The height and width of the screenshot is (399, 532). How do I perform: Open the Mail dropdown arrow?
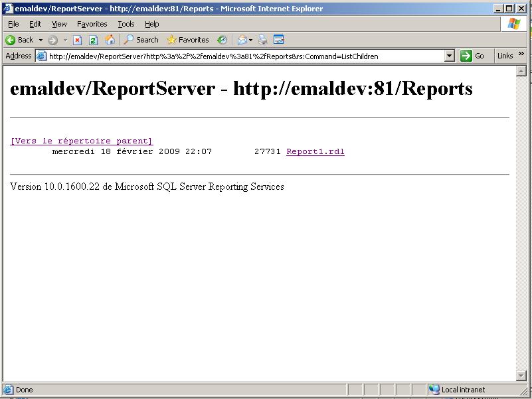click(x=251, y=40)
